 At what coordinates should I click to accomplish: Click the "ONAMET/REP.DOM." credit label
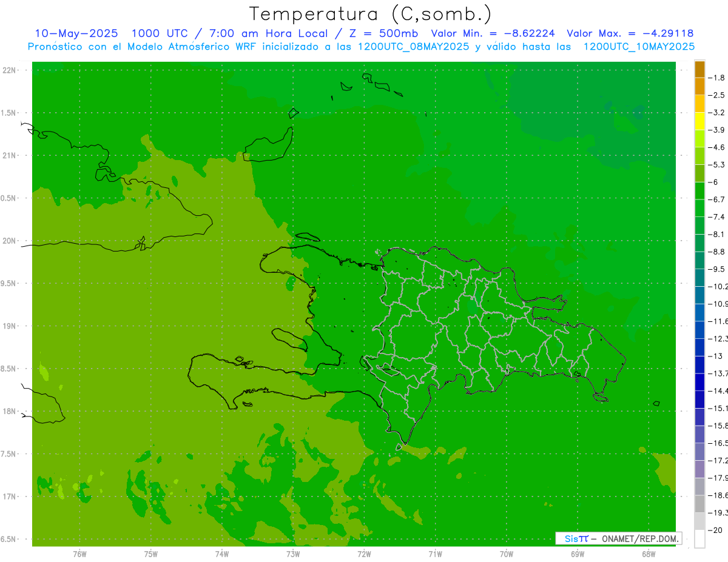(x=641, y=538)
